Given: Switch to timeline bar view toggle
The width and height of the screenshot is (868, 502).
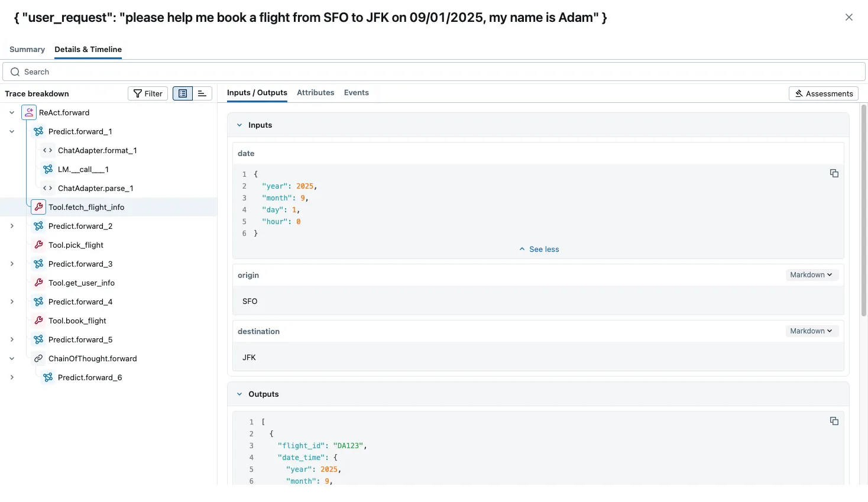Looking at the screenshot, I should click(x=202, y=93).
